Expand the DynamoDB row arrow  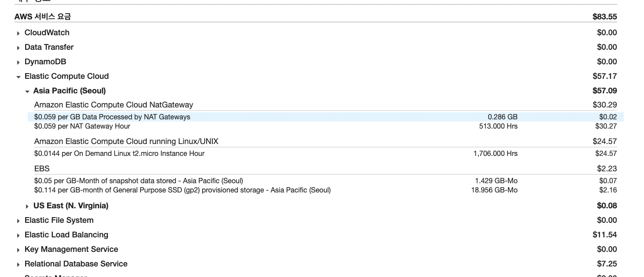18,63
